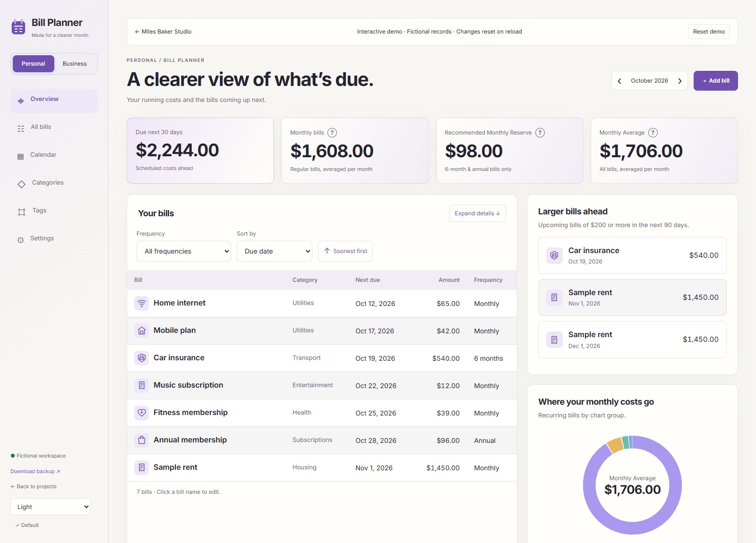The width and height of the screenshot is (756, 543).
Task: Open Recommended Monthly Reserve help icon
Action: [540, 133]
